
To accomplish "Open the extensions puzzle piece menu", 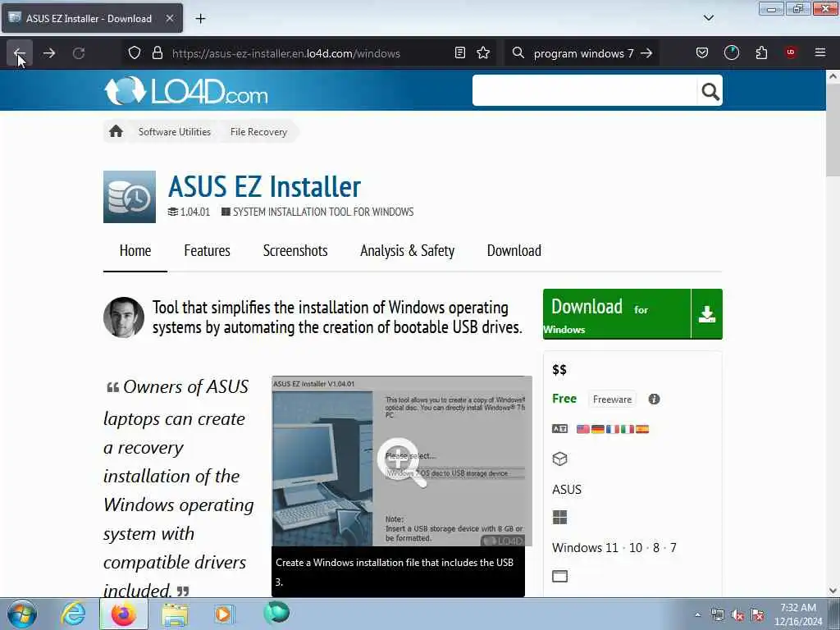I will [x=761, y=53].
